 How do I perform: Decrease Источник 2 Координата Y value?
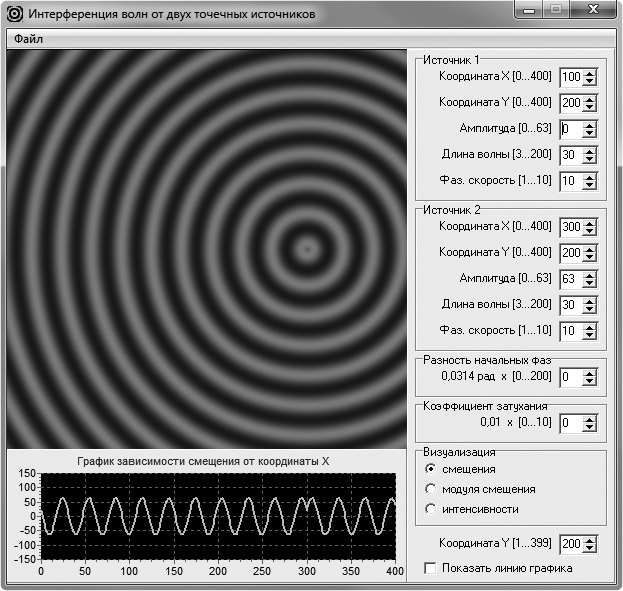590,258
